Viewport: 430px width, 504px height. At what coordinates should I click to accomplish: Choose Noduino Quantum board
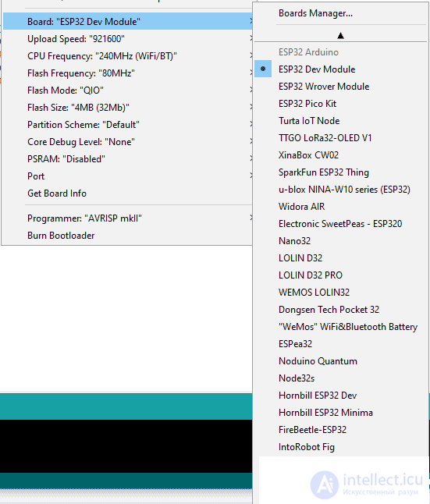[341, 361]
